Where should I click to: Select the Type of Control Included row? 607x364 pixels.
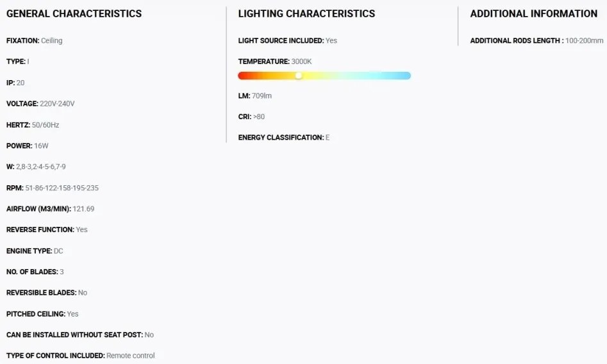[81, 356]
